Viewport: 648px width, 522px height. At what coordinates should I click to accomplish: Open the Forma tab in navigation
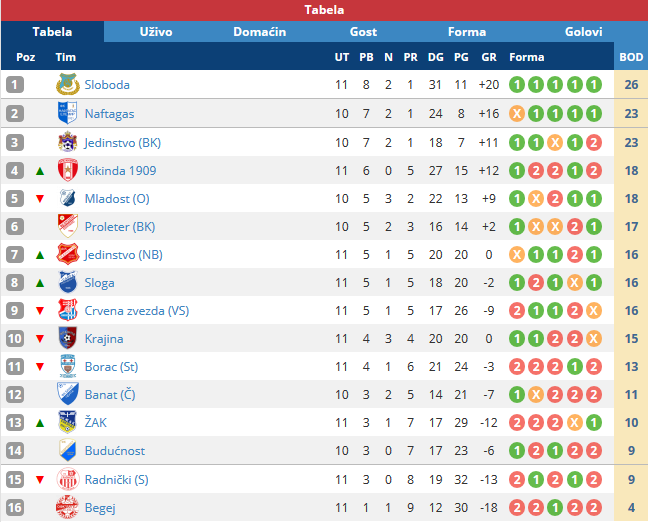[x=467, y=32]
